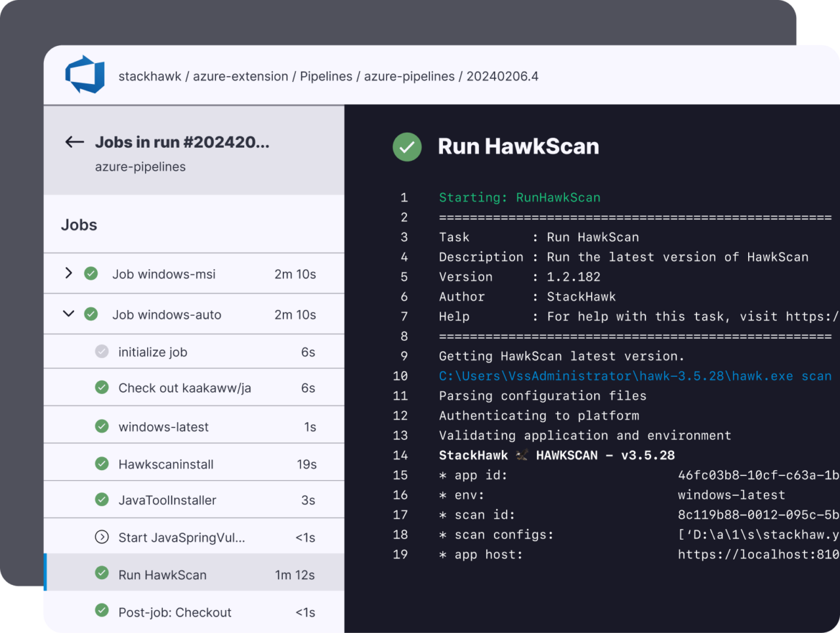Screen dimensions: 840x633
Task: Click the app host log line
Action: point(639,555)
